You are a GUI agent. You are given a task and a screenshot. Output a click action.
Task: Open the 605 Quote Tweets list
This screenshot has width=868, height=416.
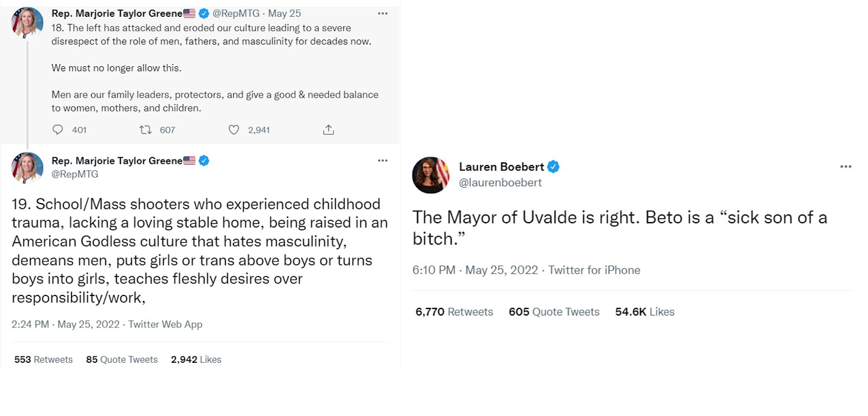554,312
